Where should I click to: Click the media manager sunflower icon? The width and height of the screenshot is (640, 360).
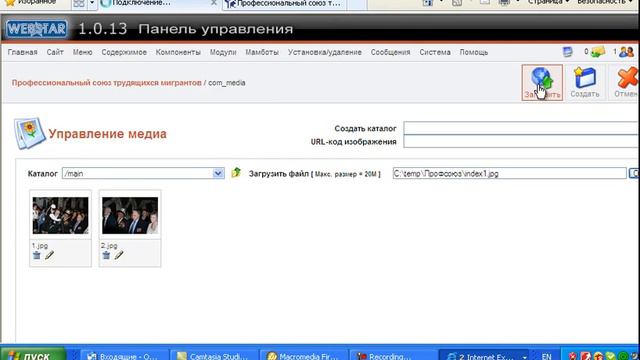pos(29,133)
